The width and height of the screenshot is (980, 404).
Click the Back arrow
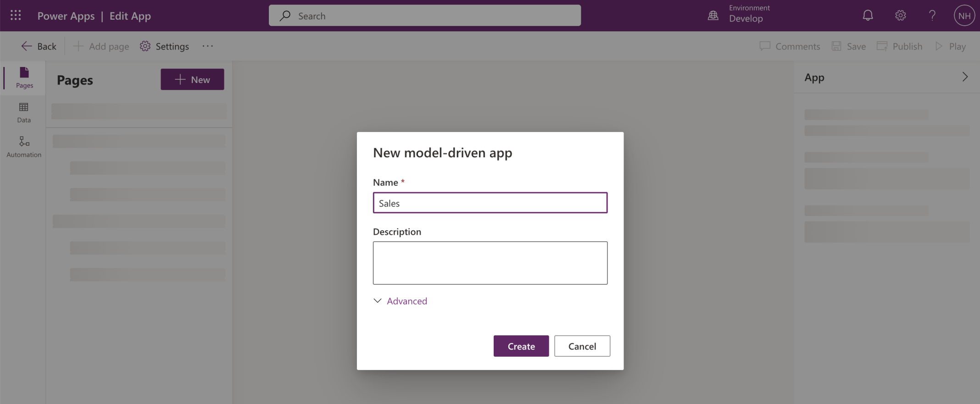pos(39,46)
